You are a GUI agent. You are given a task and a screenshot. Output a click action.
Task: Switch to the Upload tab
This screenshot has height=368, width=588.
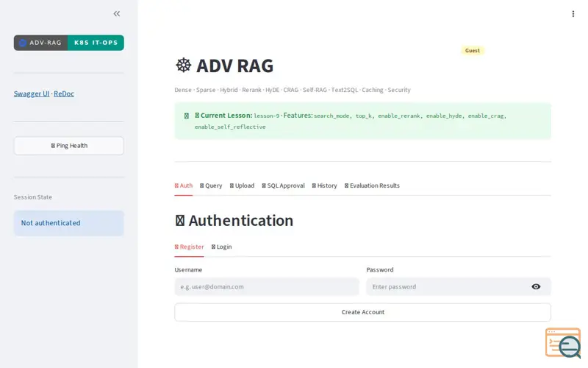pyautogui.click(x=242, y=185)
